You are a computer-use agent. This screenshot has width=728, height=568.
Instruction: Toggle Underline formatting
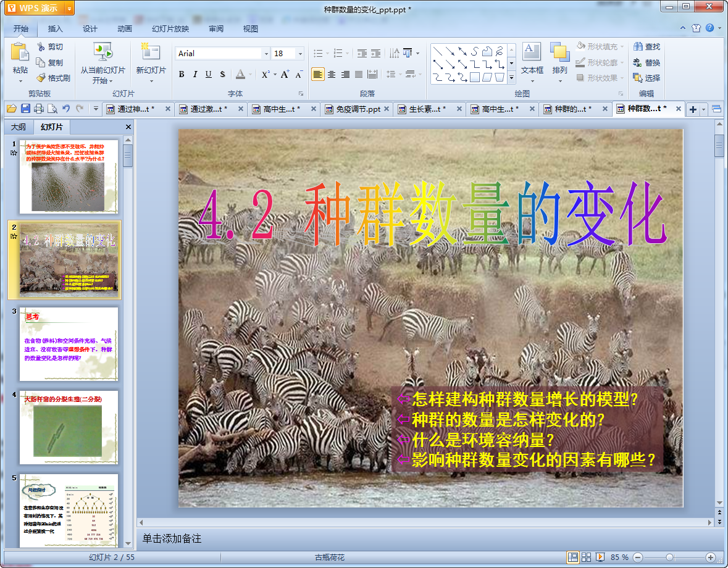tap(209, 74)
